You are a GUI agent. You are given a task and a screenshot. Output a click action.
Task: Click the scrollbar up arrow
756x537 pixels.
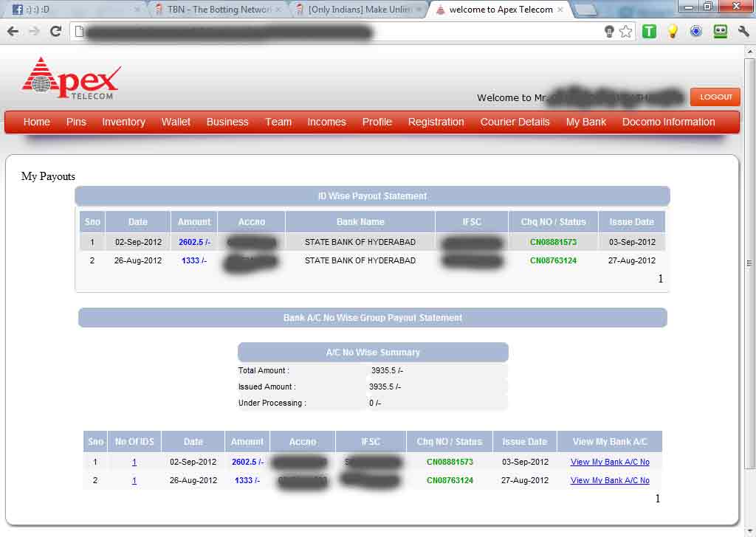750,51
